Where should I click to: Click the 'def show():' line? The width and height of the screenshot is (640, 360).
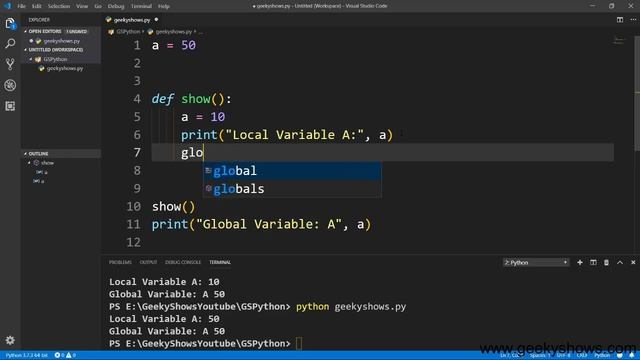191,99
